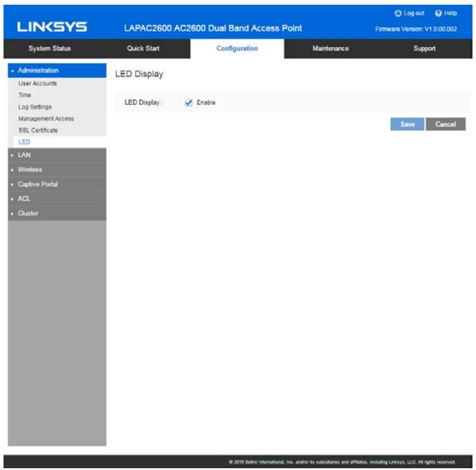Expand the Captive Portal section arrow
The image size is (476, 470).
[12, 184]
